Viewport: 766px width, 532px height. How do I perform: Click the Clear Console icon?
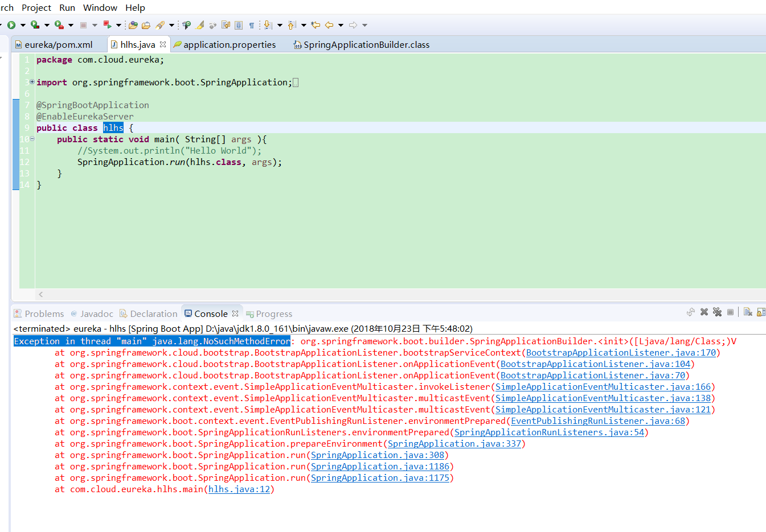748,312
